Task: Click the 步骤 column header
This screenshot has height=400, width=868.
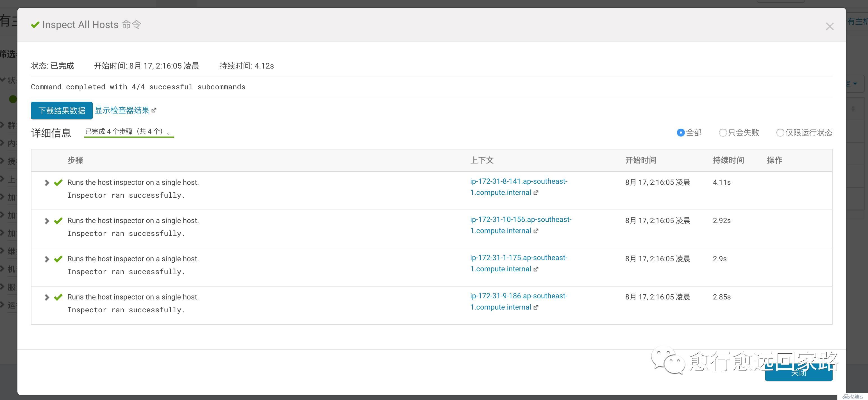Action: 75,160
